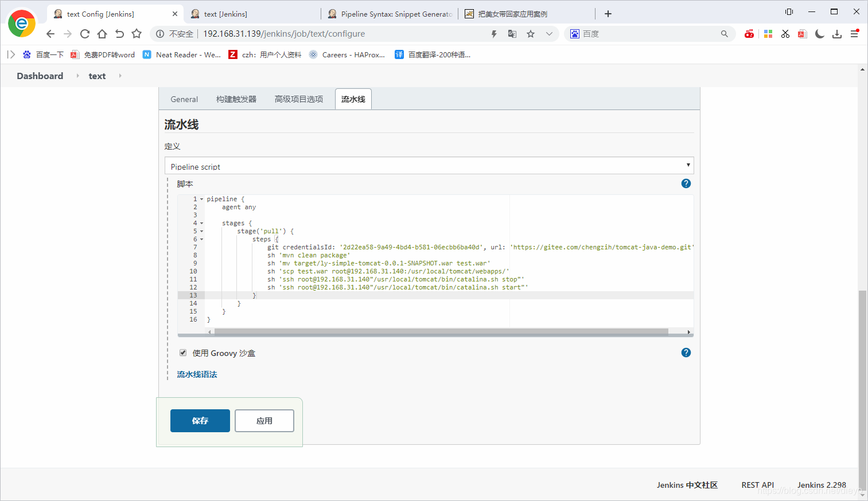Open the 流水线语法 link
The height and width of the screenshot is (501, 868).
pos(197,374)
